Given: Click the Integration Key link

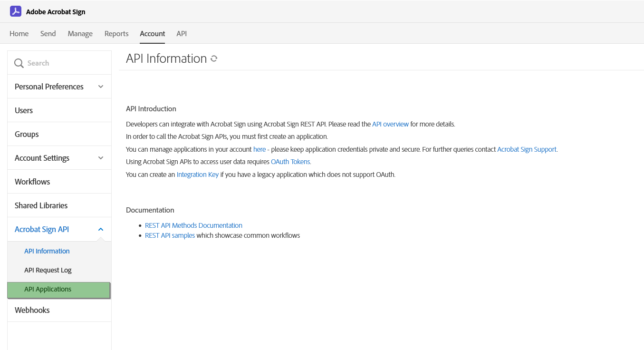Looking at the screenshot, I should pyautogui.click(x=198, y=175).
